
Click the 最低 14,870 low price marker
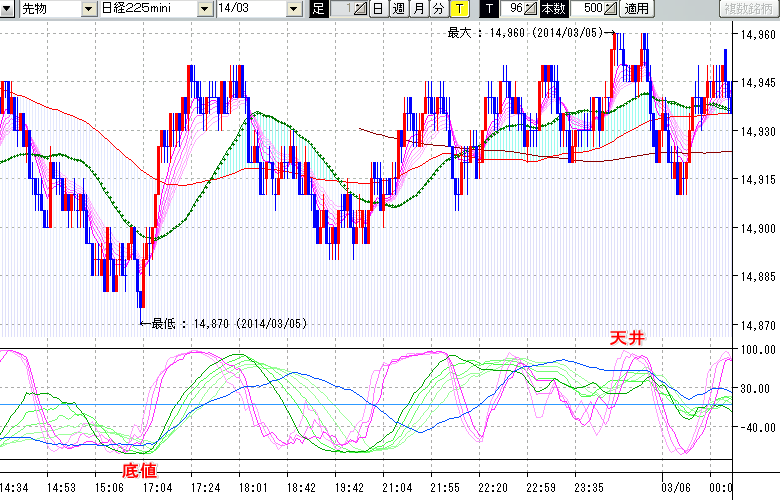point(228,323)
